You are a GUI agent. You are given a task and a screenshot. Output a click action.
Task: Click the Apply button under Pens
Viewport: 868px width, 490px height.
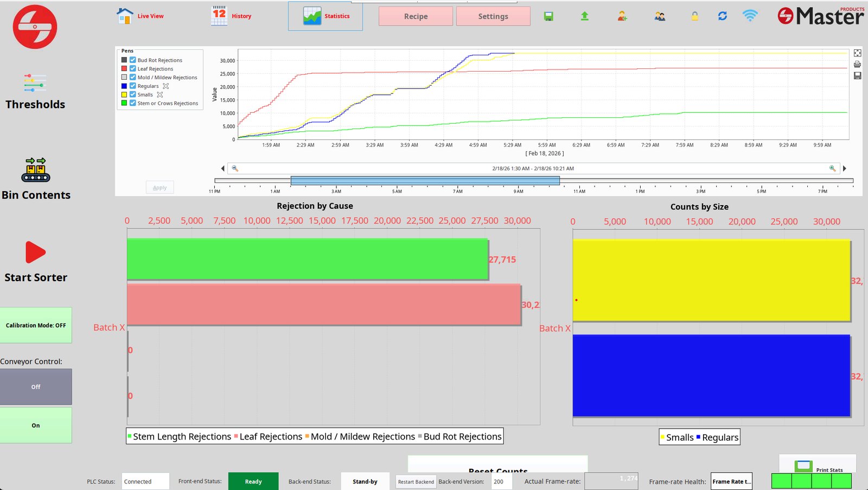(x=159, y=187)
